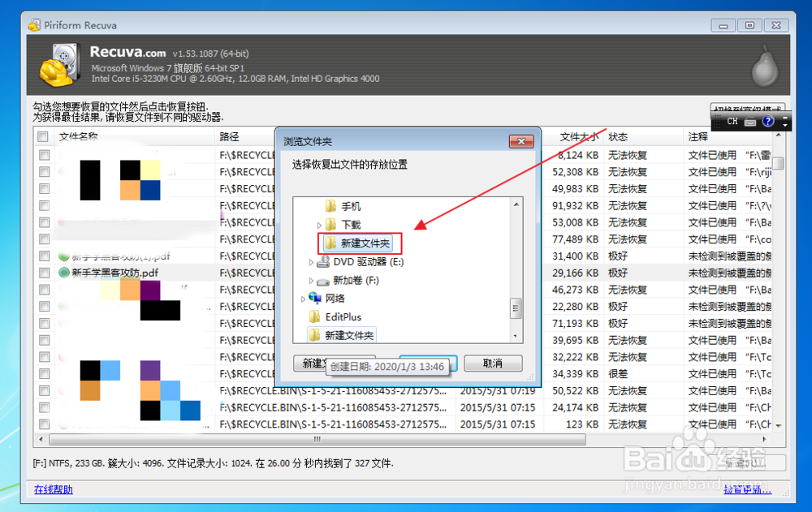Click green status dot of 新手学黑客攻防(1).pdf

64,256
